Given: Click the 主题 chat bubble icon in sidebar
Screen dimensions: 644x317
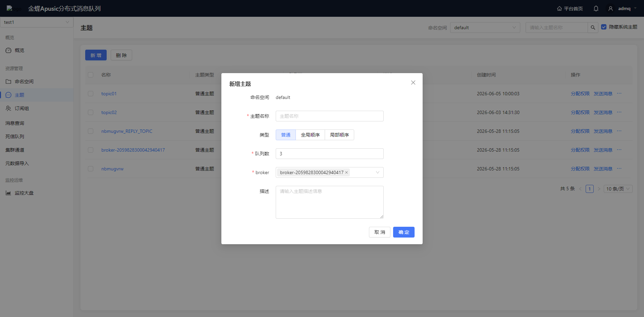Looking at the screenshot, I should tap(8, 95).
